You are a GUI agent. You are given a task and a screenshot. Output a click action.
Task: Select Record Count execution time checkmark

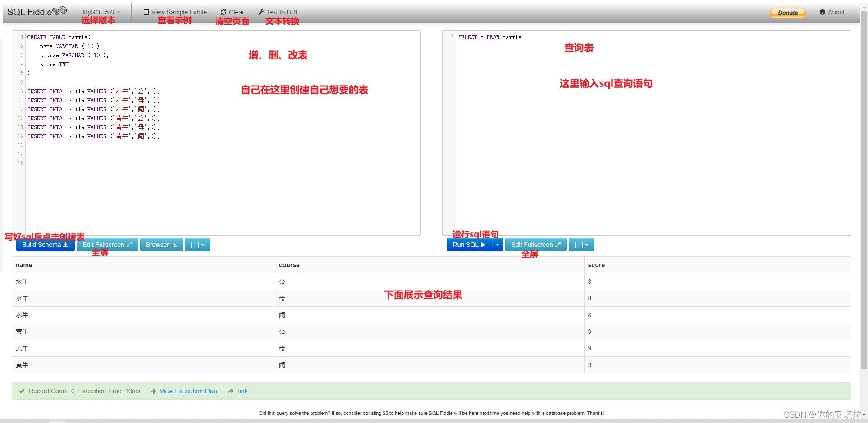coord(22,391)
